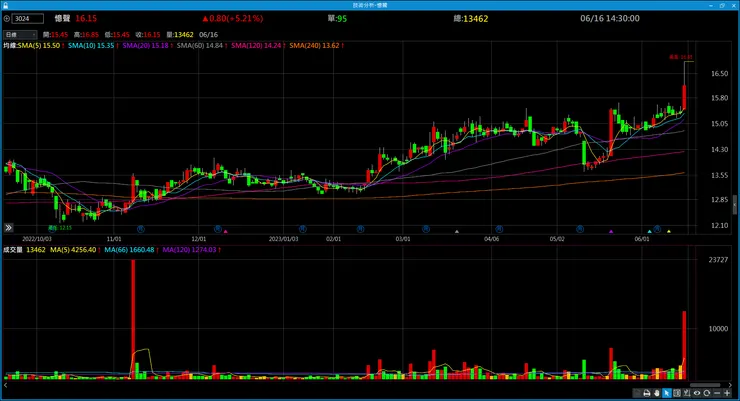Click the cyan triangle event marker
The image size is (740, 401).
pyautogui.click(x=650, y=232)
